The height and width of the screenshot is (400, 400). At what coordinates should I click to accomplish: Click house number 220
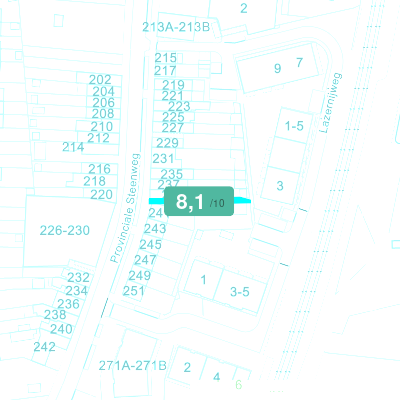coord(102,194)
